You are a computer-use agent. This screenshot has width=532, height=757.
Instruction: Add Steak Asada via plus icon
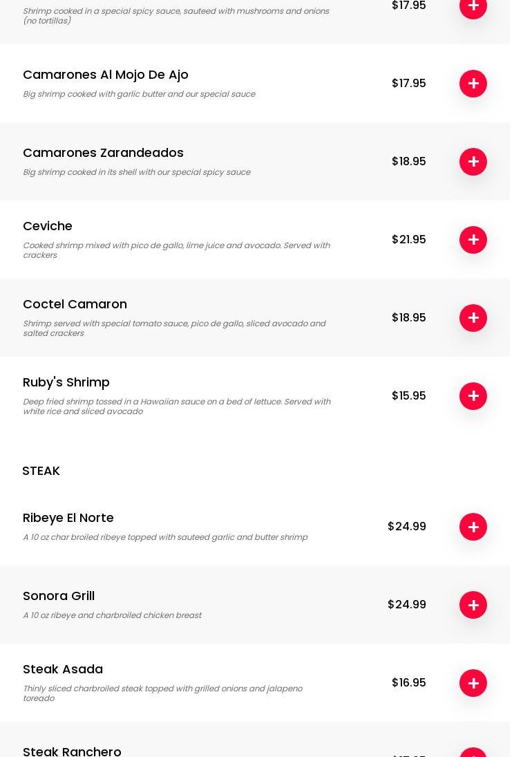(x=473, y=683)
